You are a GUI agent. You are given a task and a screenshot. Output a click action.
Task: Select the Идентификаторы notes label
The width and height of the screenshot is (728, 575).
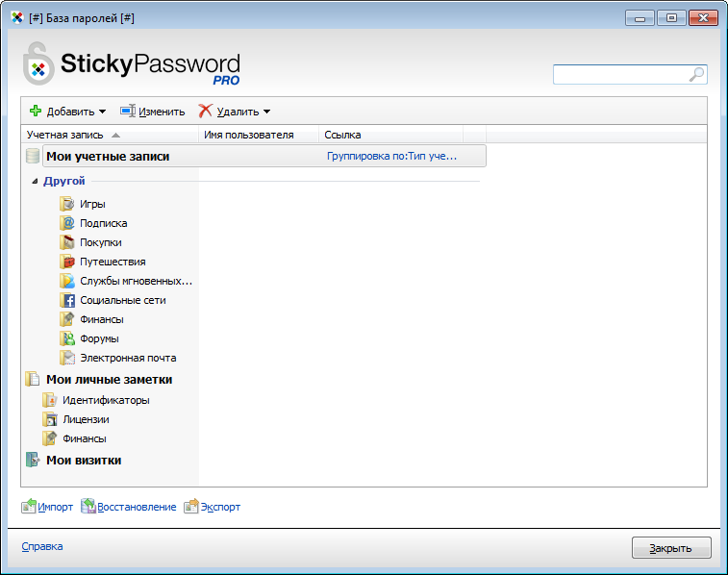[x=107, y=400]
